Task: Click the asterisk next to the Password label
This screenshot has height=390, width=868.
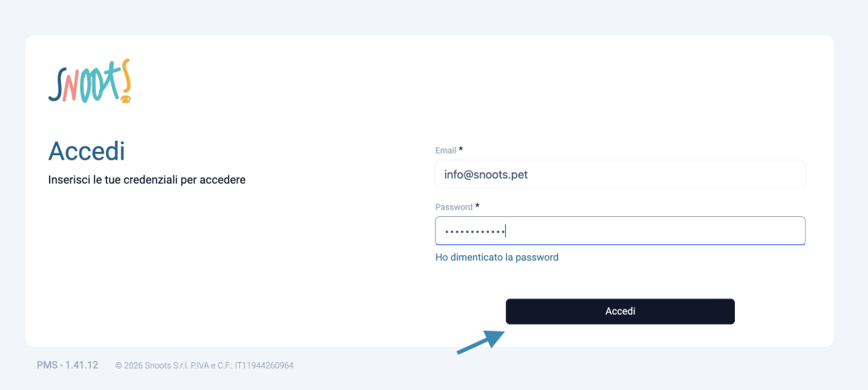Action: click(x=477, y=205)
